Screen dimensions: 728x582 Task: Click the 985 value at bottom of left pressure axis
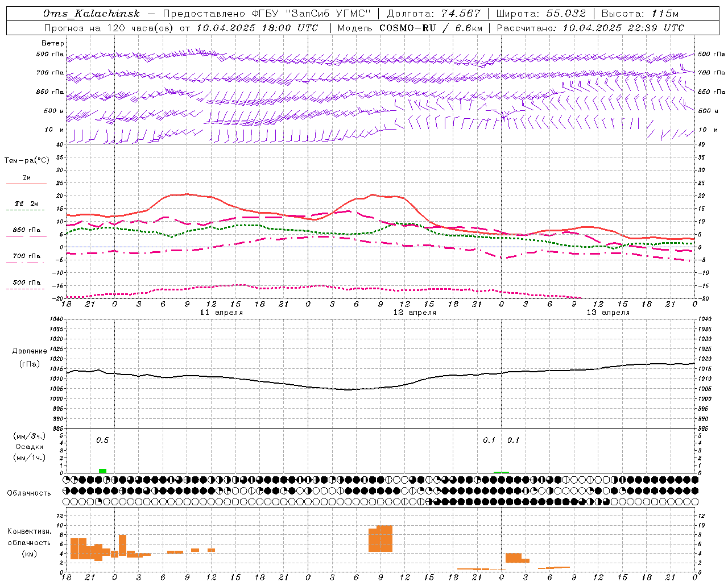pos(57,429)
